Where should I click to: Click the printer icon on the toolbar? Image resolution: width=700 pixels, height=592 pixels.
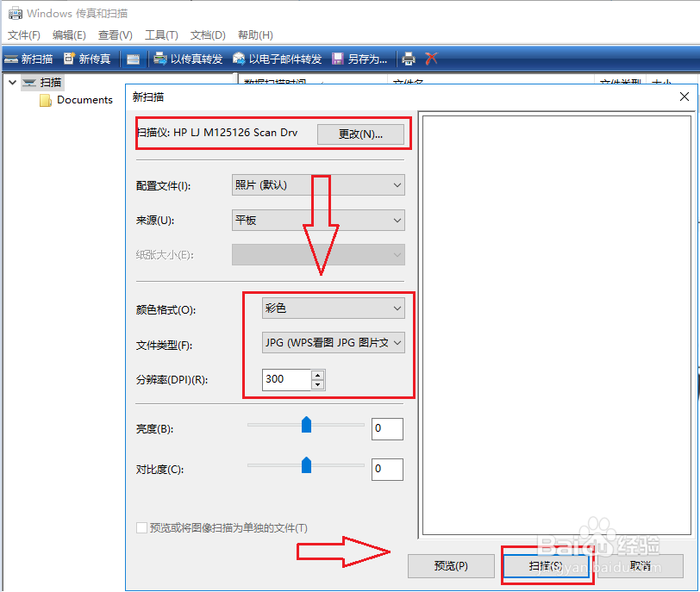[x=408, y=59]
